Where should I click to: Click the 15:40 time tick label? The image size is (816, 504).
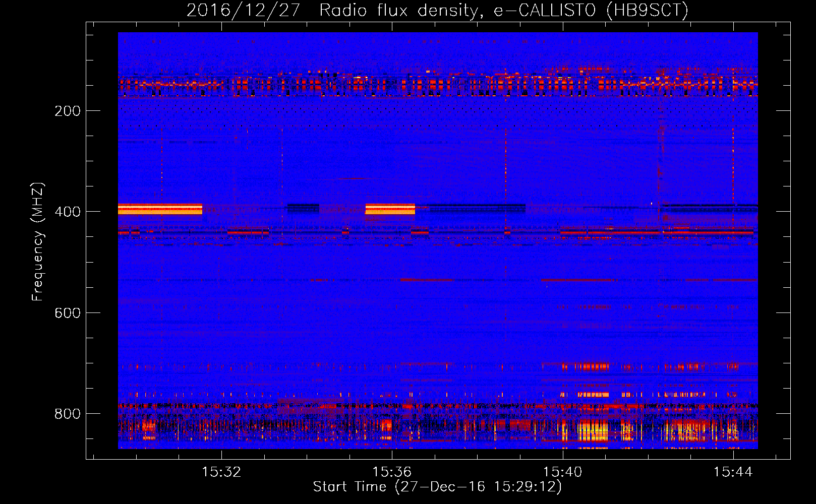[562, 472]
